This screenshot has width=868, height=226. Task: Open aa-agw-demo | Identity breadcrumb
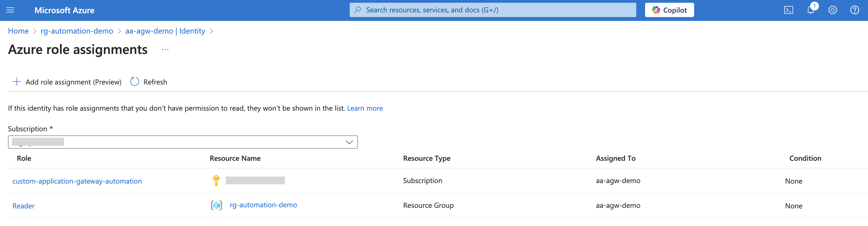point(165,31)
